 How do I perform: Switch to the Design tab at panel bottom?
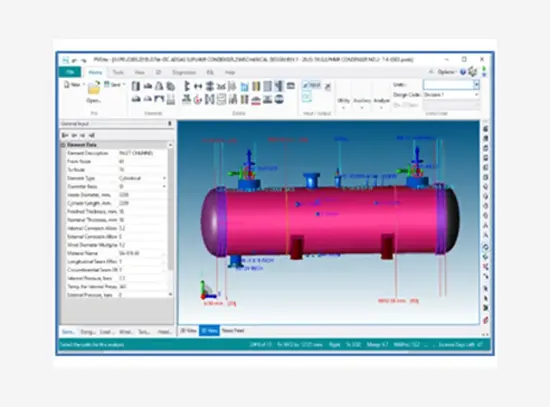pyautogui.click(x=87, y=332)
